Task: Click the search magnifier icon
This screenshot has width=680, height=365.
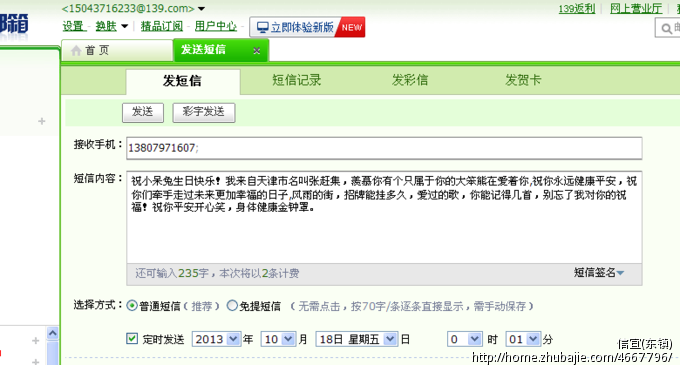Action: point(666,29)
